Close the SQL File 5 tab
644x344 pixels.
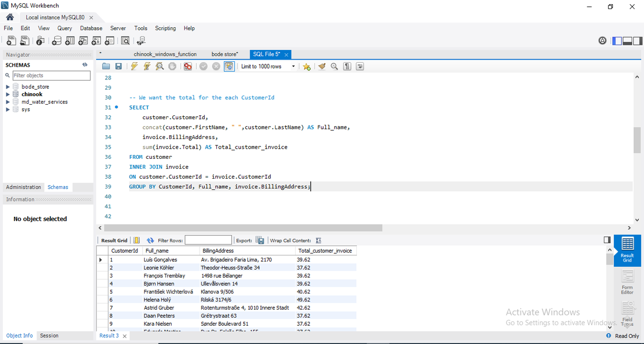[x=287, y=55]
